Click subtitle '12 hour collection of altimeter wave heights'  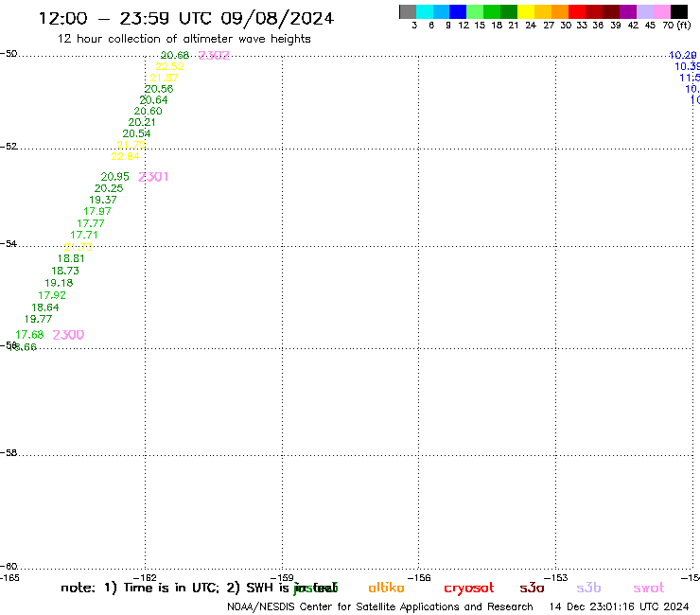coord(184,39)
